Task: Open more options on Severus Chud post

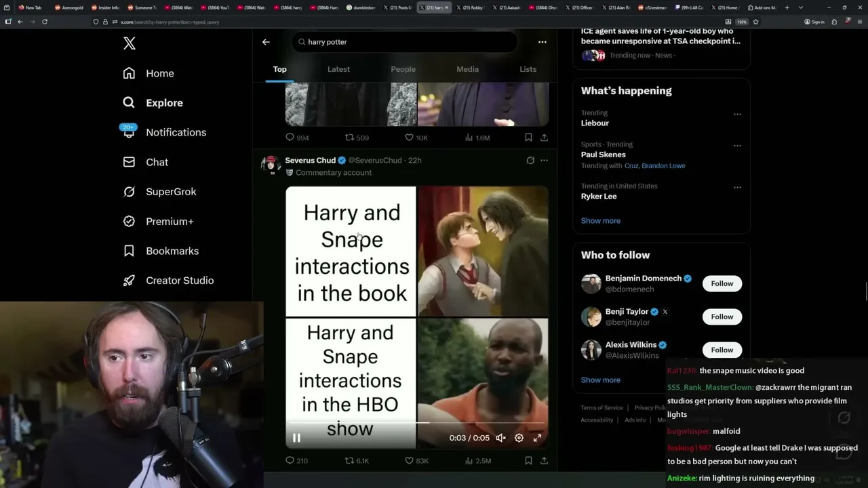Action: click(x=544, y=161)
